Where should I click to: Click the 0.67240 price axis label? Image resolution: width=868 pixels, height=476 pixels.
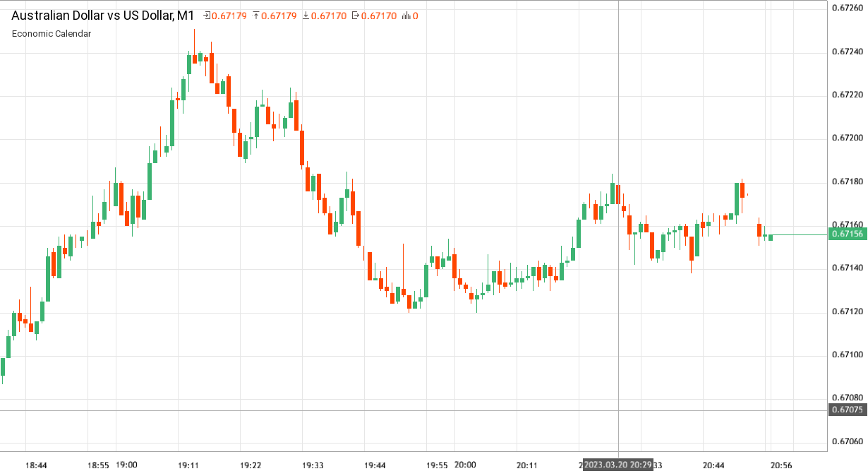coord(848,52)
